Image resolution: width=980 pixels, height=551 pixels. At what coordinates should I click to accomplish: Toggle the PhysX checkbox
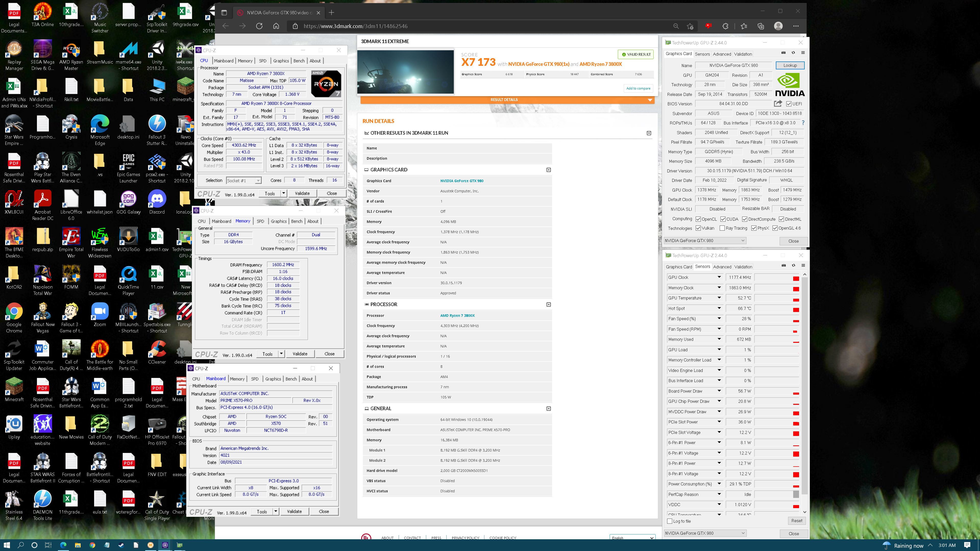click(x=754, y=228)
